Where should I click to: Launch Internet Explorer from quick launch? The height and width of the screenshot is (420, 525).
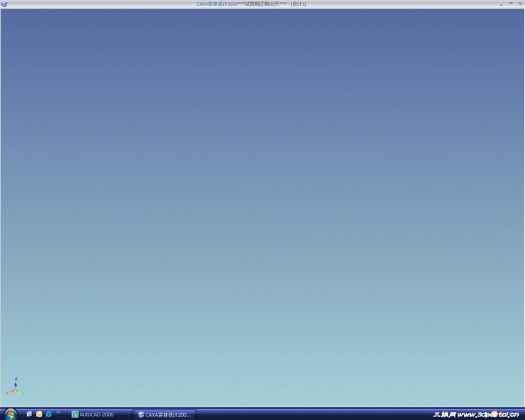click(48, 414)
